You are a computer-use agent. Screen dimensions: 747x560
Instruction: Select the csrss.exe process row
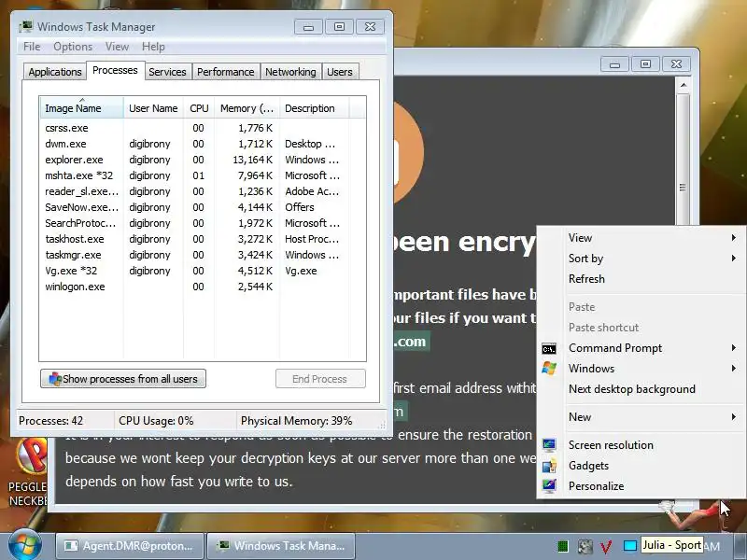195,128
